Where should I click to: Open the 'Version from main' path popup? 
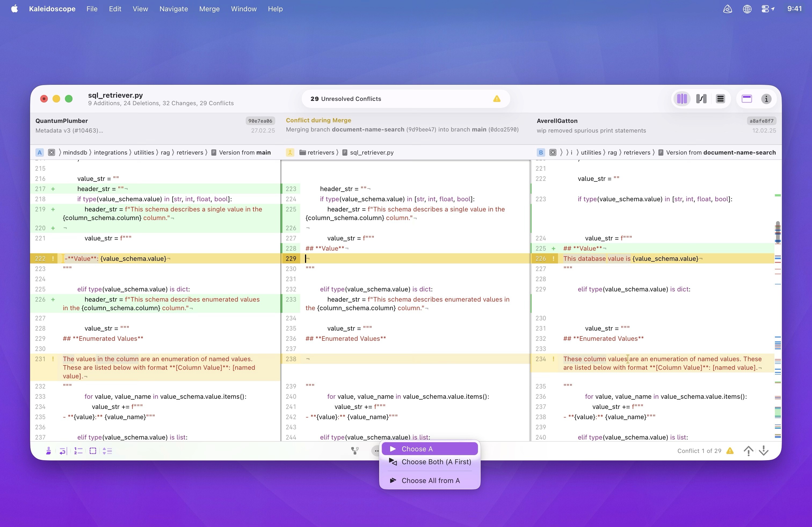click(245, 152)
